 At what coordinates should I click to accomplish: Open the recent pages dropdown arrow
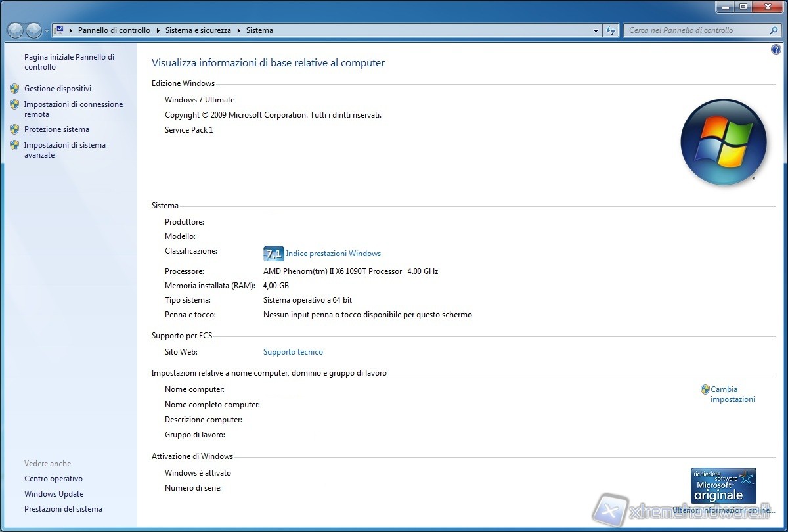tap(47, 31)
